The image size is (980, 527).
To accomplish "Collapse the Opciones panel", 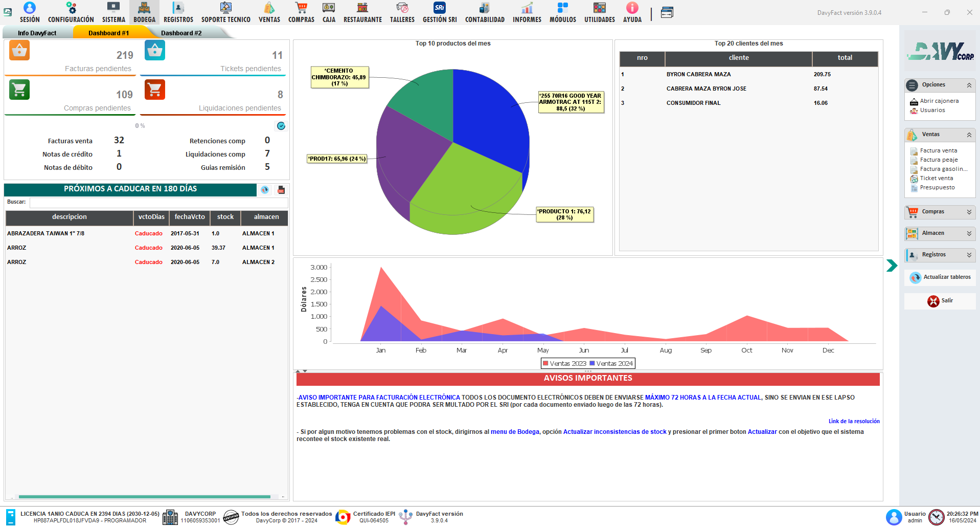I will click(x=969, y=85).
